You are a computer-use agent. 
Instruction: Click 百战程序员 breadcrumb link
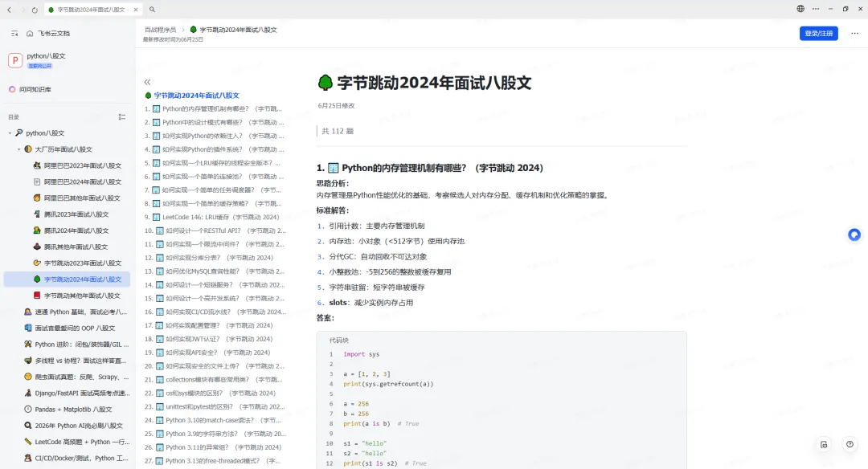coord(160,30)
